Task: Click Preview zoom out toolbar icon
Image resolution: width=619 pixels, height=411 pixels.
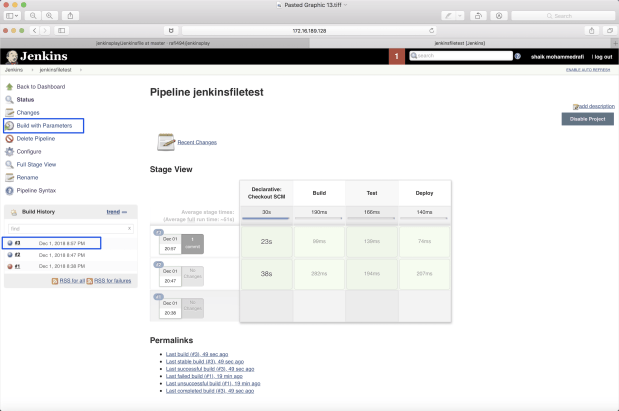Action: coord(33,16)
